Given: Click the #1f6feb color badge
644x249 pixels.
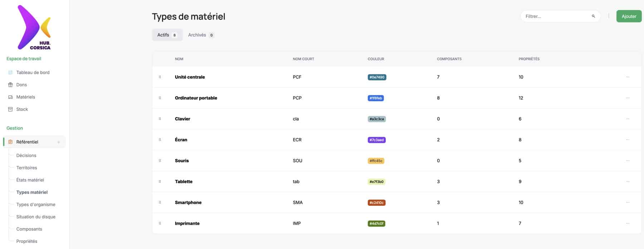Looking at the screenshot, I should (376, 98).
